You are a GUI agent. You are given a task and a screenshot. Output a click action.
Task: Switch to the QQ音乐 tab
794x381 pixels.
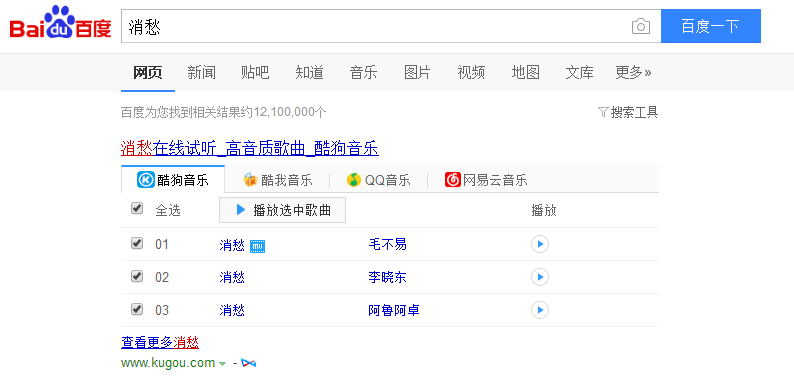click(378, 180)
